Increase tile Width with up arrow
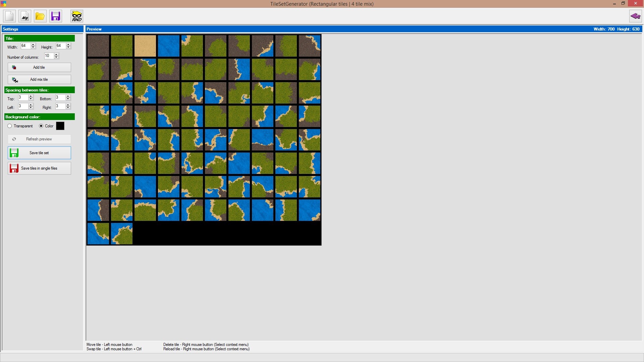 tap(33, 45)
